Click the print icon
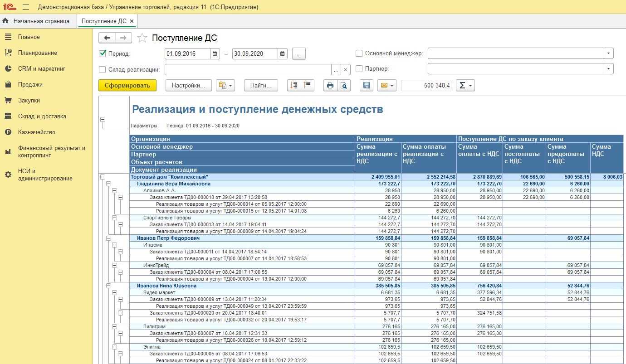 330,85
